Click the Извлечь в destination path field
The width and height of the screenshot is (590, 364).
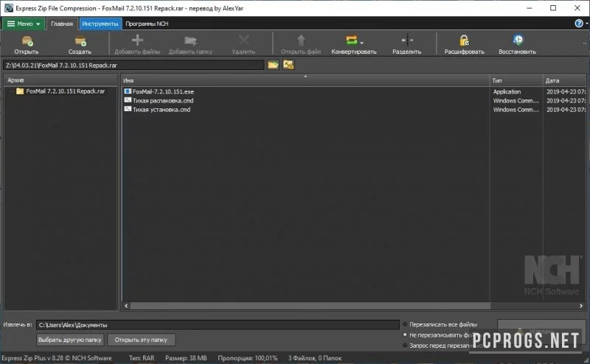218,325
